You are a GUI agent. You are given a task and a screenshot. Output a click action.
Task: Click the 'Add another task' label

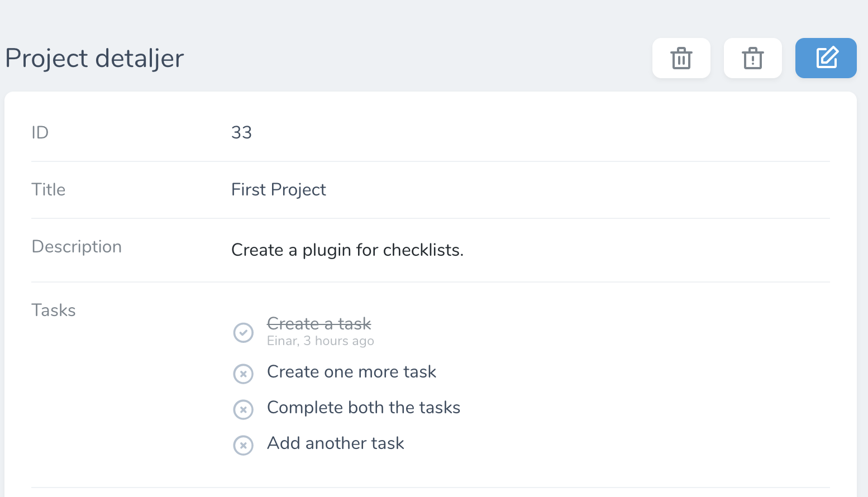(335, 443)
